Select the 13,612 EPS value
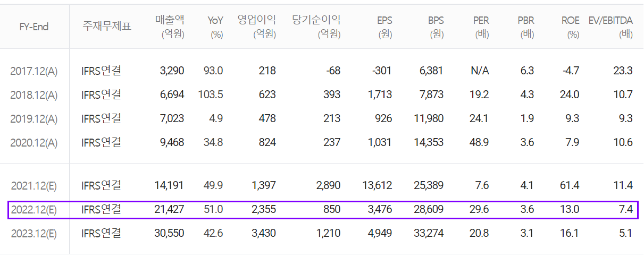 tap(378, 185)
